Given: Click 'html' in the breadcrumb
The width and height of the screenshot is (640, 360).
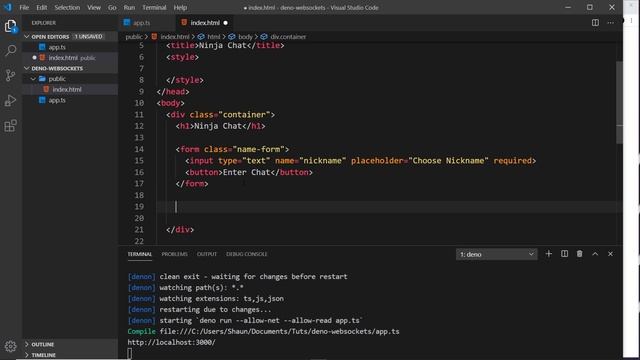Looking at the screenshot, I should click(x=213, y=37).
